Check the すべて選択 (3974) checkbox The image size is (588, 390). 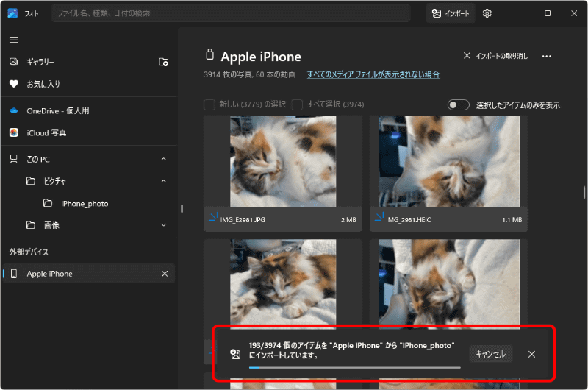297,104
